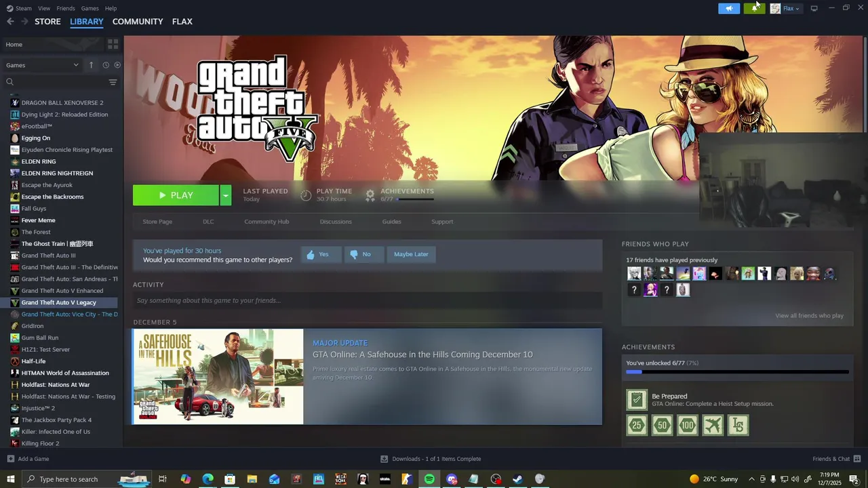868x488 pixels.
Task: Open the DLC link
Action: pos(208,222)
